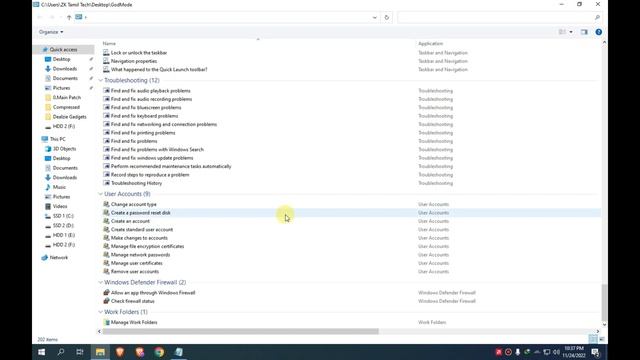The width and height of the screenshot is (640, 360).
Task: Open the address bar history dropdown
Action: point(374,18)
